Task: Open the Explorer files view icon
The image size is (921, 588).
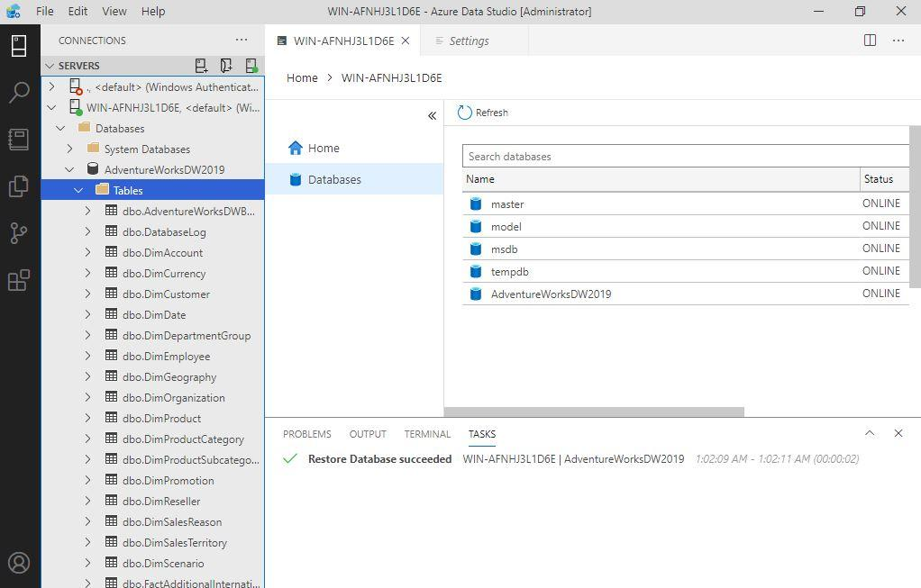Action: 19,186
